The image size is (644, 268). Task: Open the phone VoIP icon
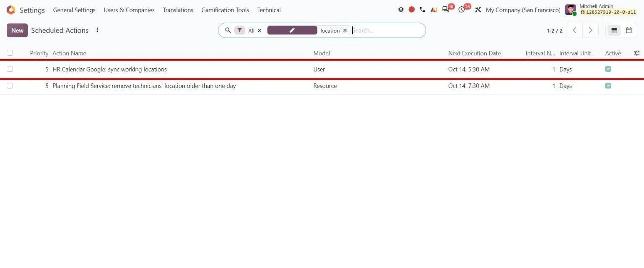pyautogui.click(x=422, y=10)
